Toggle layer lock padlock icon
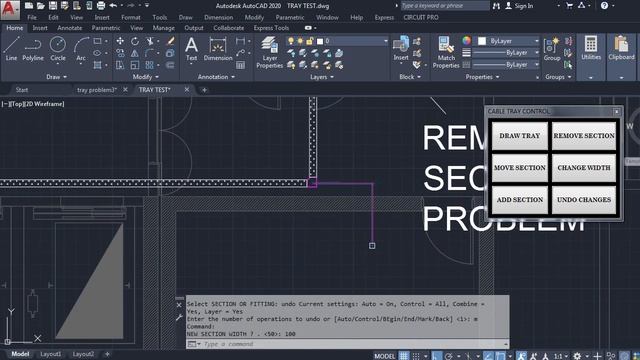 [x=310, y=41]
